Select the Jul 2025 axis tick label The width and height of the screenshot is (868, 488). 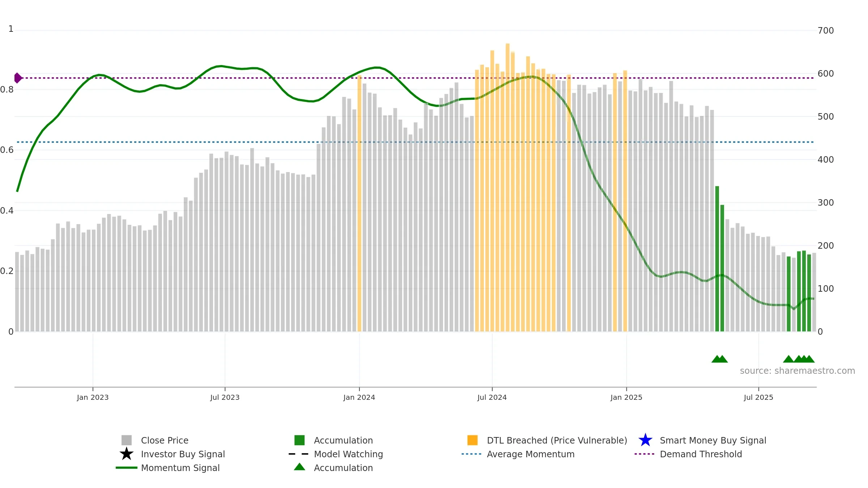(758, 398)
